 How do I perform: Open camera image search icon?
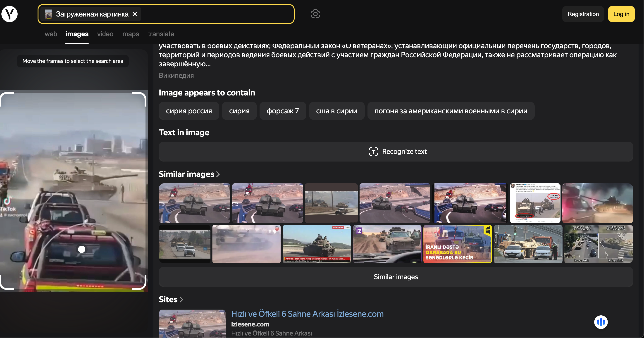coord(315,14)
